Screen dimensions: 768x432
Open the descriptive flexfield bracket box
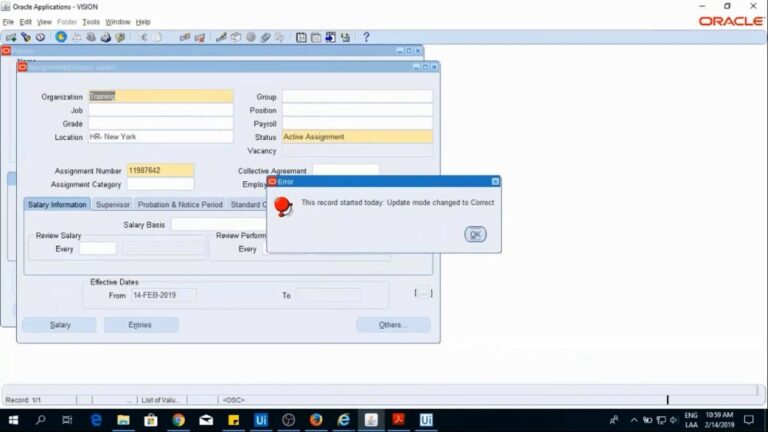coord(423,293)
